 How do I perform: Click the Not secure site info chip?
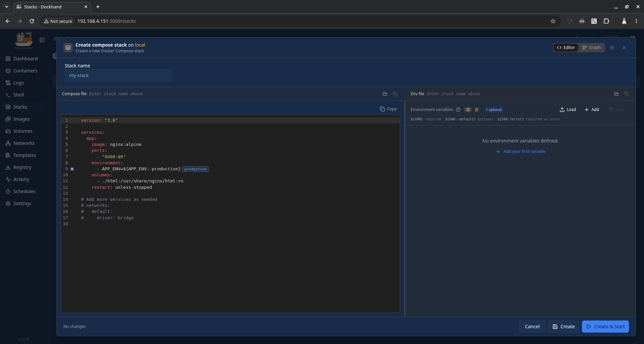click(58, 21)
